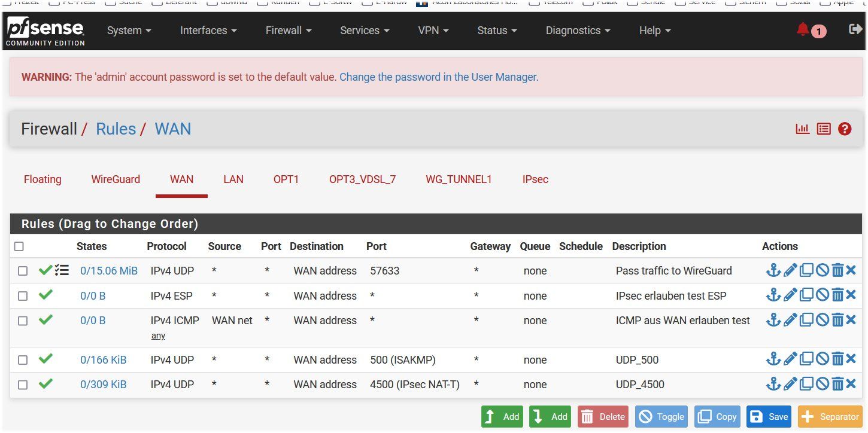Toggle the select-all rules checkbox in header
868x433 pixels.
point(19,246)
